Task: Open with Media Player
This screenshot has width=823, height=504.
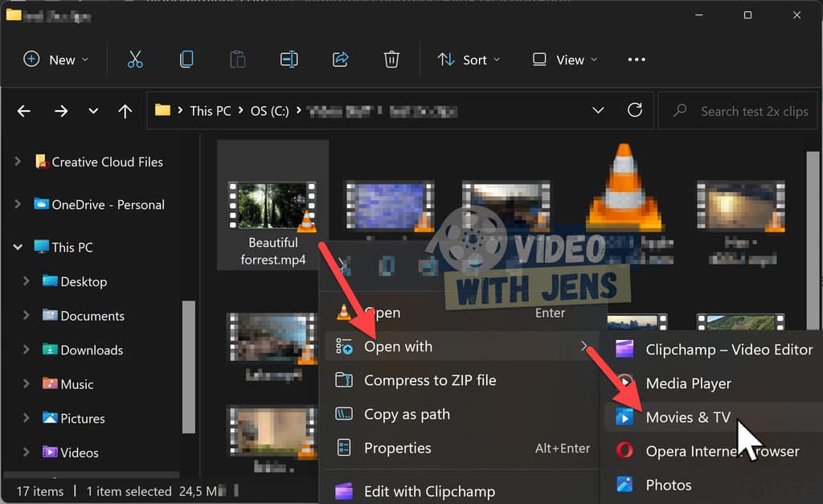Action: (714, 383)
